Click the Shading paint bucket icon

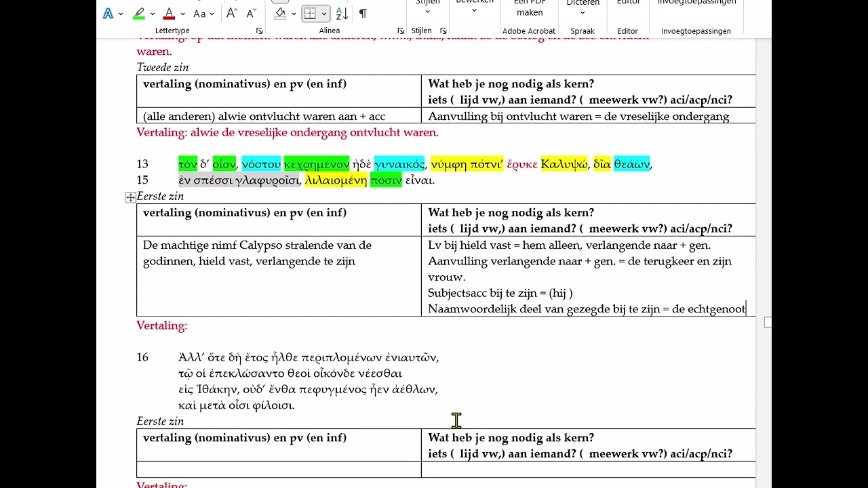point(280,14)
